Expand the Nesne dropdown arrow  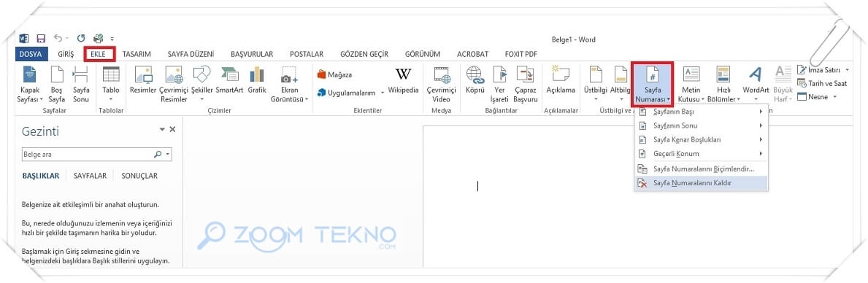pyautogui.click(x=834, y=97)
